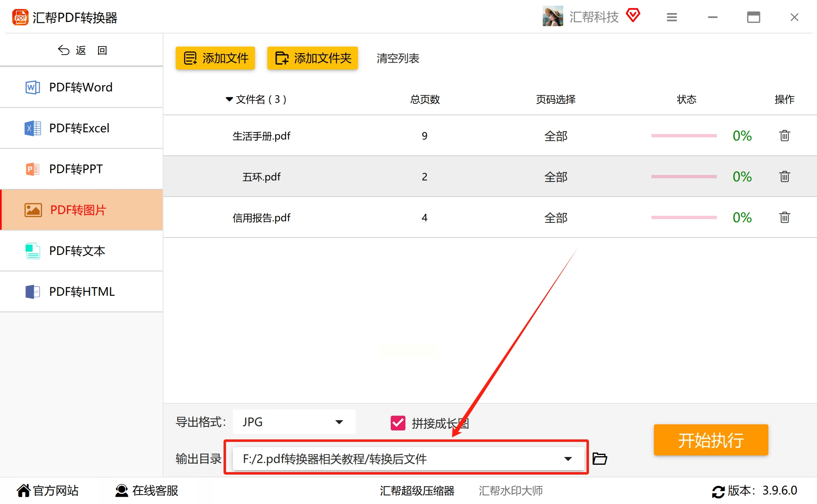
Task: Click the hamburger menu icon
Action: coord(672,18)
